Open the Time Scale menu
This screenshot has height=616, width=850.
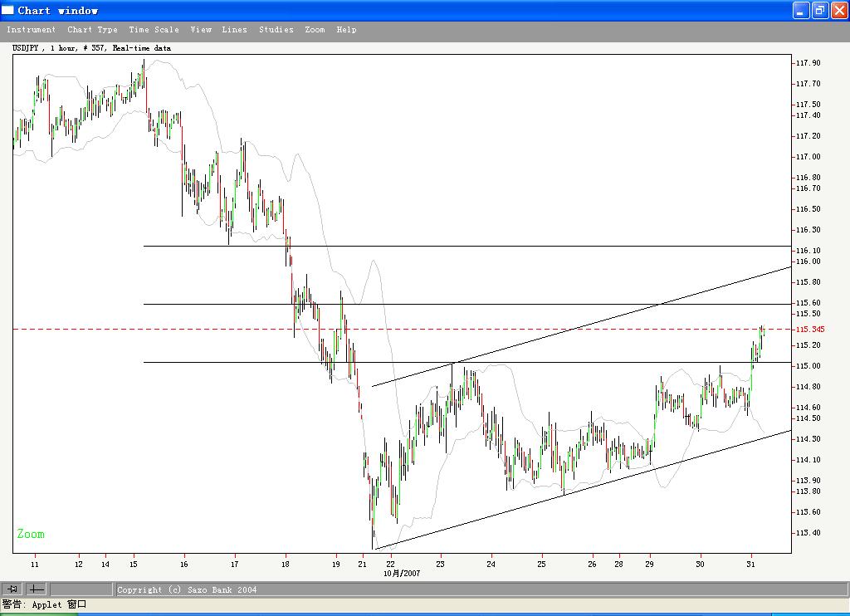point(154,30)
